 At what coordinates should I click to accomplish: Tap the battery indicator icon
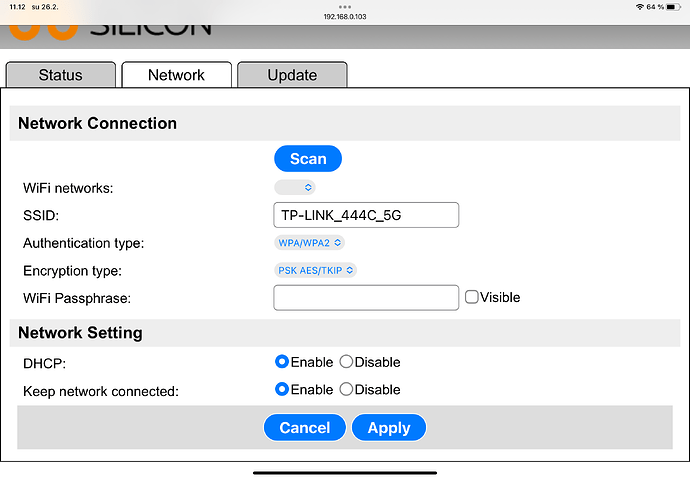[x=674, y=7]
